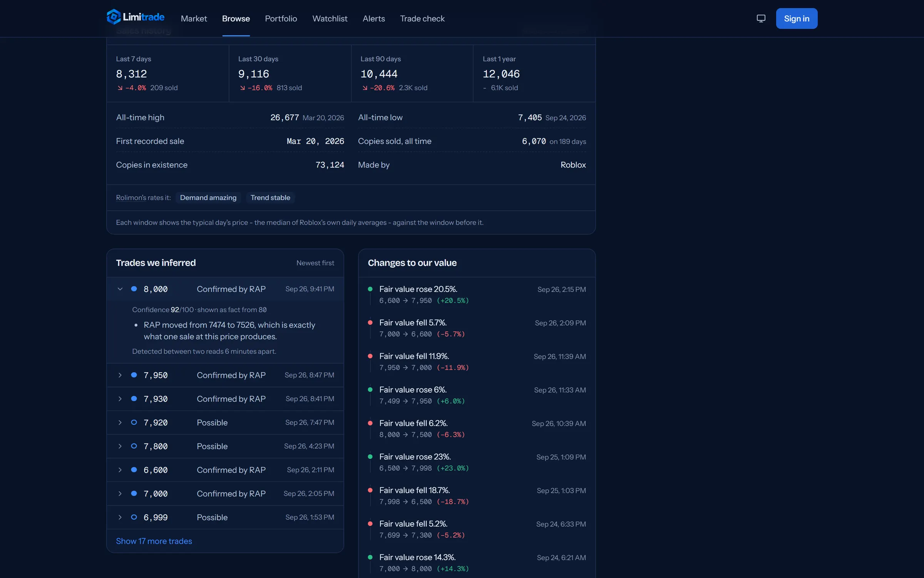Expand the 7,930 trade row
Image resolution: width=924 pixels, height=578 pixels.
point(225,399)
